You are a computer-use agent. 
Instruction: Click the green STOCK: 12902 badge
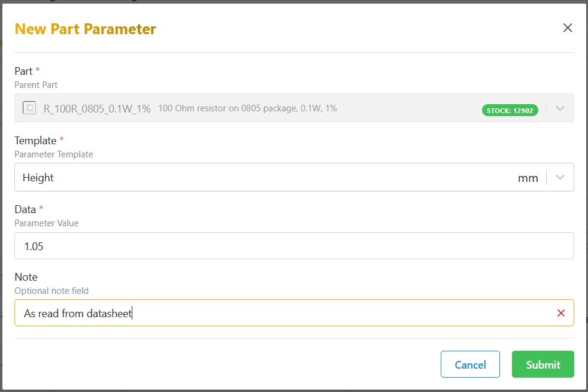510,110
